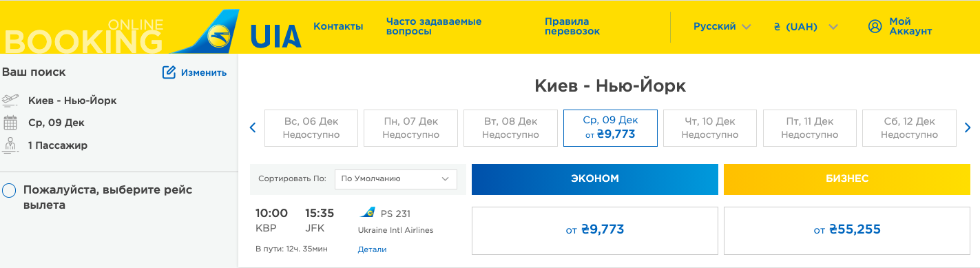Image resolution: width=980 pixels, height=268 pixels.
Task: Show next dates with the right arrow
Action: tap(968, 127)
